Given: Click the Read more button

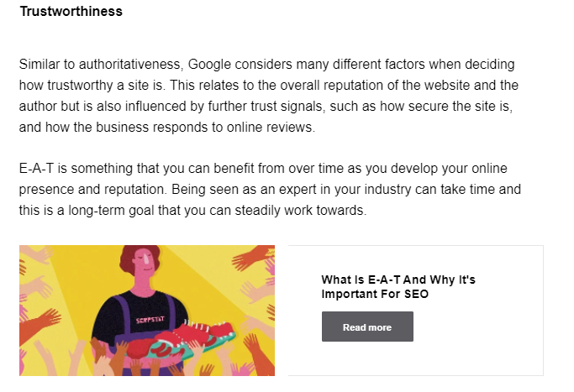Looking at the screenshot, I should [x=367, y=327].
